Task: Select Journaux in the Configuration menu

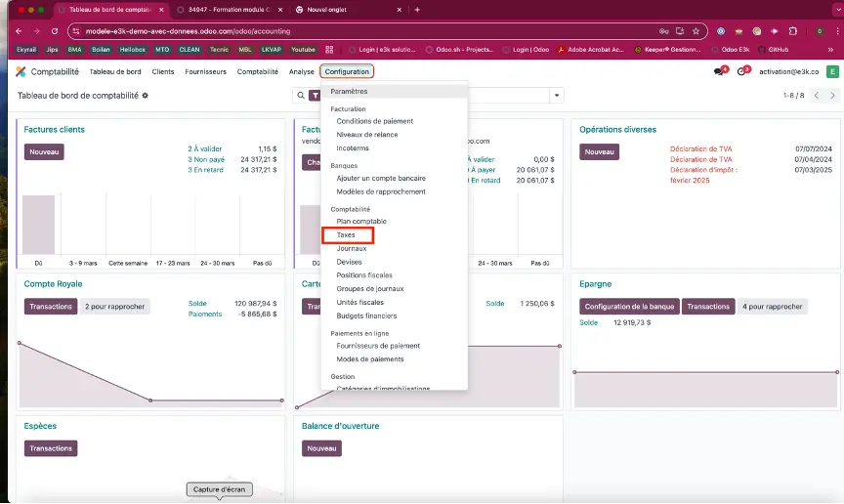Action: click(353, 248)
